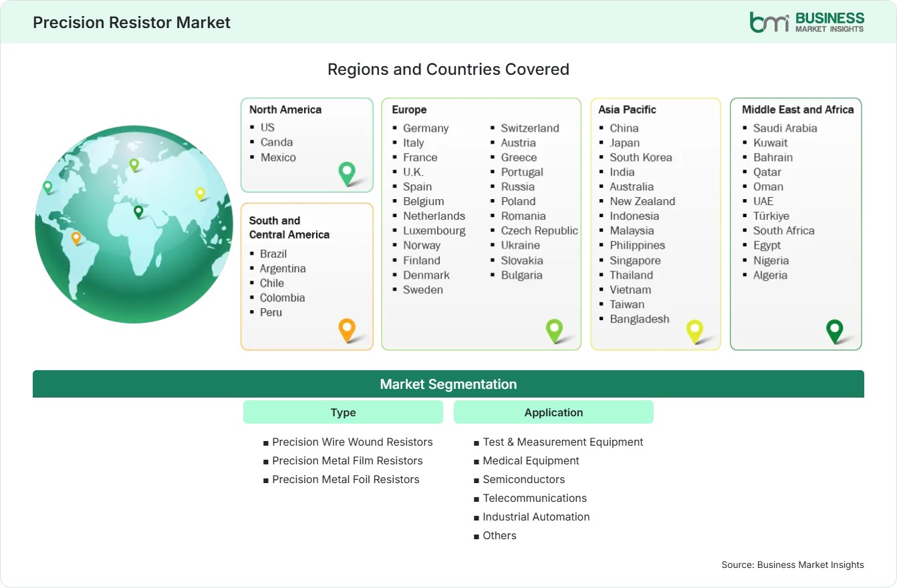
Task: Select the green pin at globe's left edge
Action: pos(47,187)
